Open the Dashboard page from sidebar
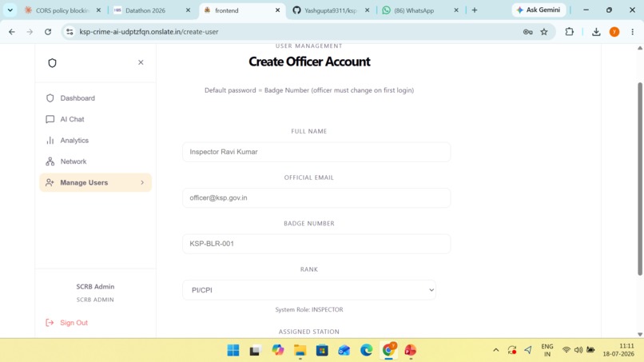Viewport: 644px width, 362px height. 95,98
